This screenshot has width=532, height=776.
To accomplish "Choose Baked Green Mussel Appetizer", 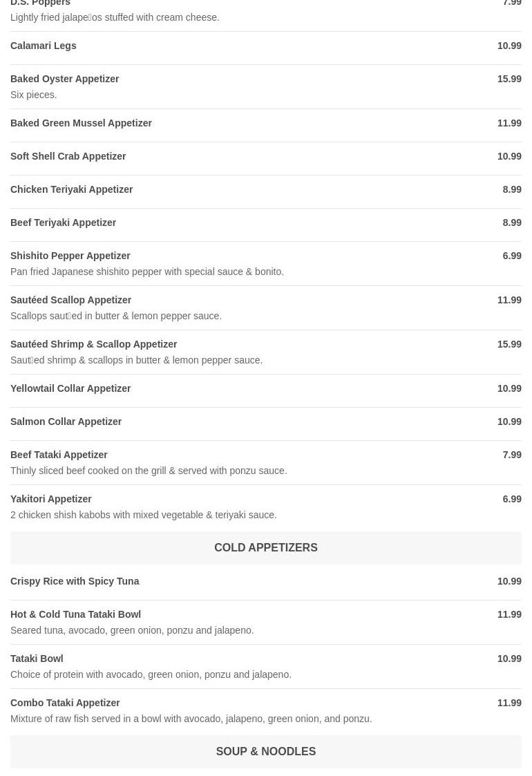I will click(81, 123).
